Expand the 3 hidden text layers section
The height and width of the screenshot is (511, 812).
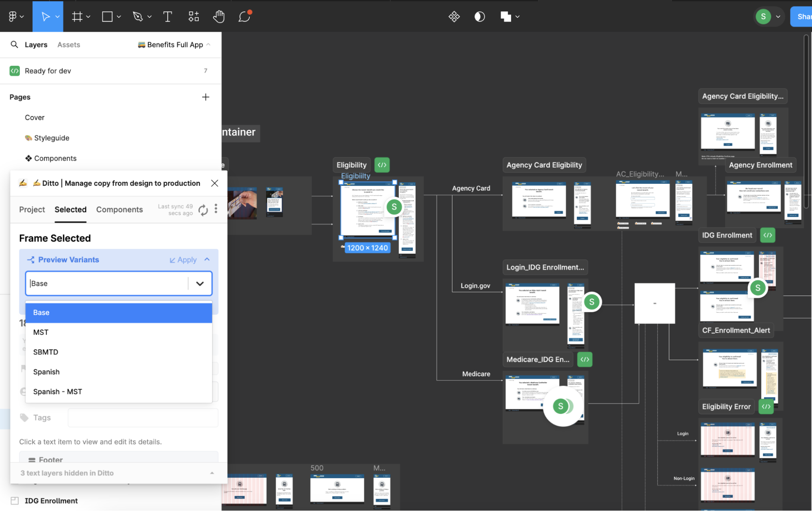pos(212,472)
